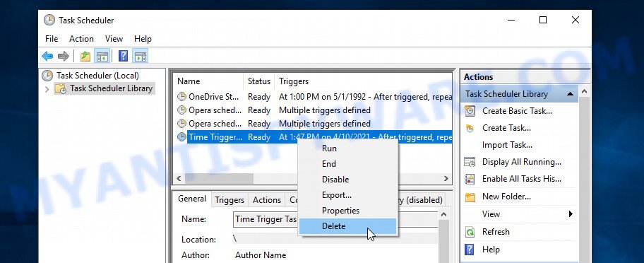
Task: Open the Help menu in menu bar
Action: pyautogui.click(x=143, y=39)
